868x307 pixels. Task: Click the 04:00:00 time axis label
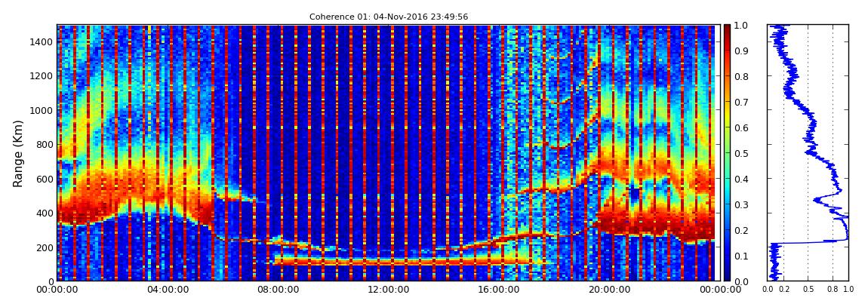click(167, 290)
